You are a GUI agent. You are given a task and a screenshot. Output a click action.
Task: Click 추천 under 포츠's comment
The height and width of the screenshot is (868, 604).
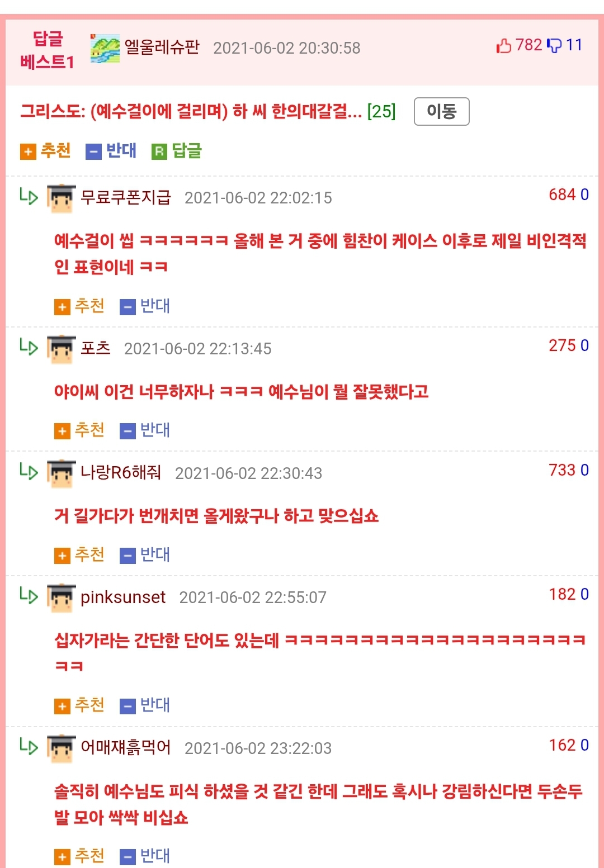tap(79, 430)
